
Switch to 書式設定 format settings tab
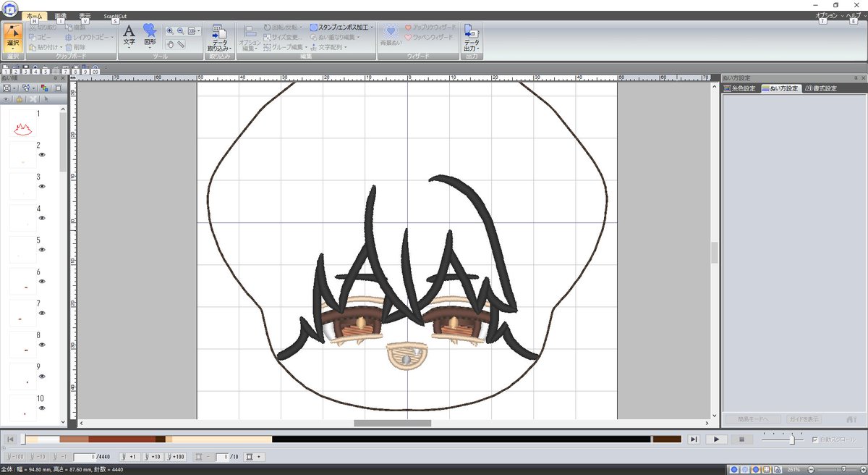click(x=821, y=88)
